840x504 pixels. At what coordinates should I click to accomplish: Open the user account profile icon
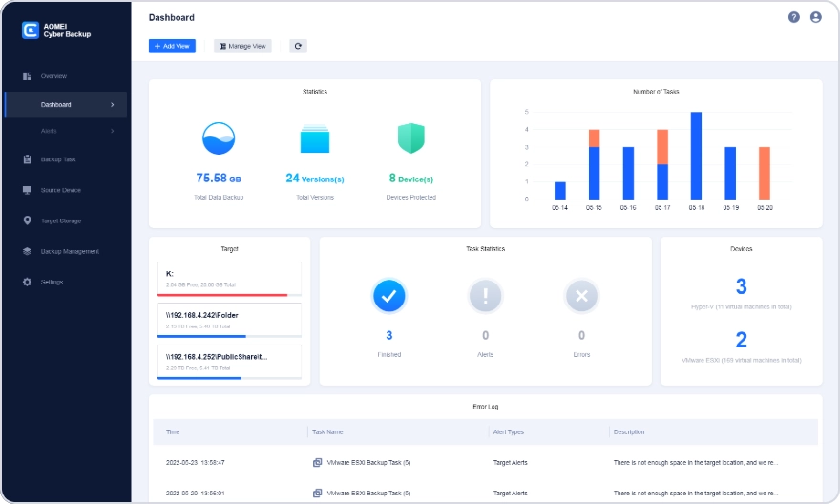[x=816, y=17]
